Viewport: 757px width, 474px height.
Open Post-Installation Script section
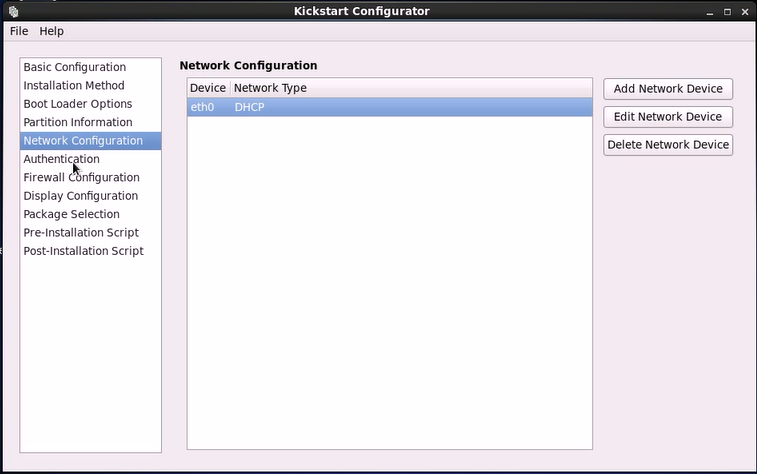[90, 251]
